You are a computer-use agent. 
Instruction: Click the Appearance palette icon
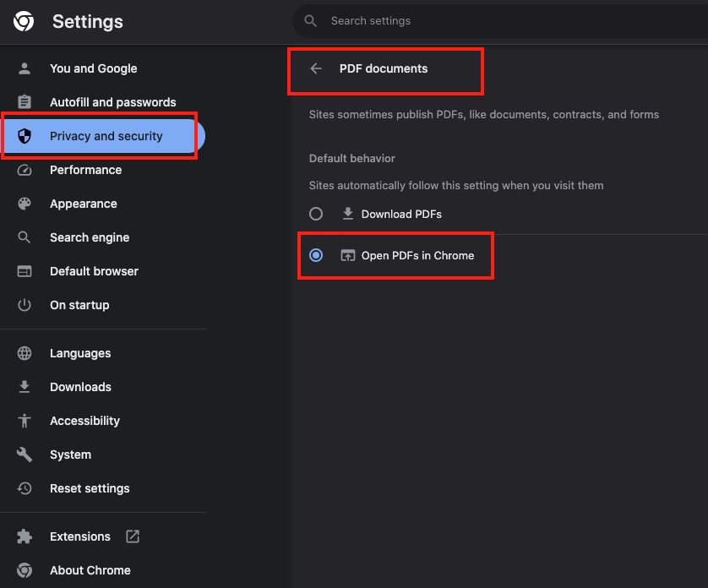click(25, 204)
